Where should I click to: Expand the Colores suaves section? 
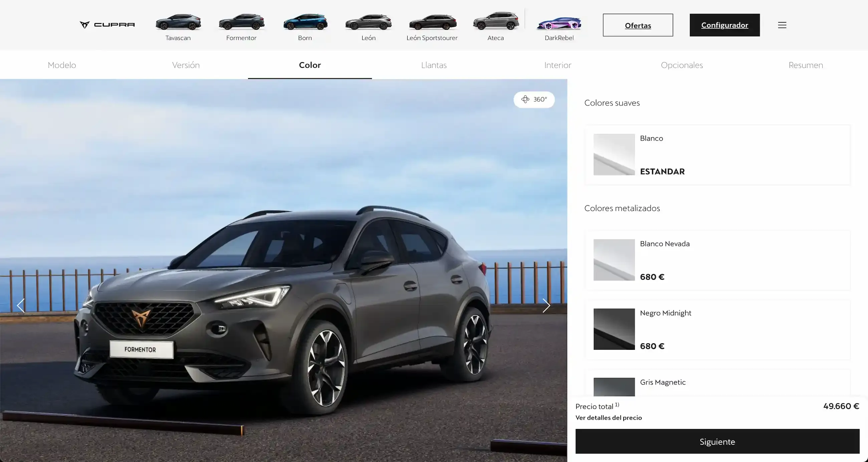pos(611,102)
